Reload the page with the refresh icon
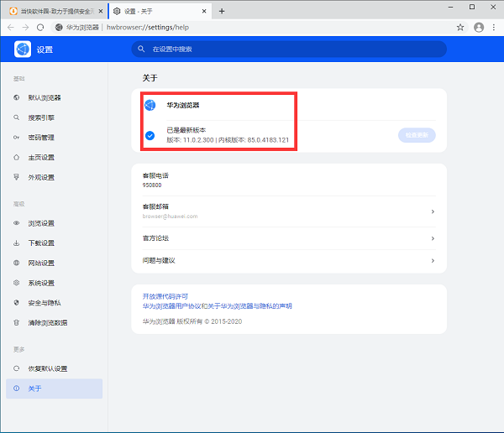This screenshot has width=504, height=433. [x=40, y=28]
